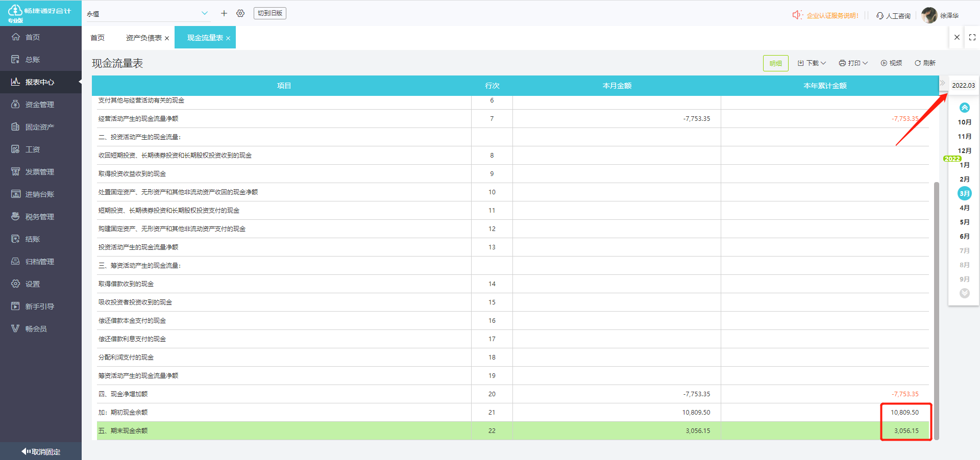Select 4月 in the period list
This screenshot has width=980, height=460.
point(964,208)
